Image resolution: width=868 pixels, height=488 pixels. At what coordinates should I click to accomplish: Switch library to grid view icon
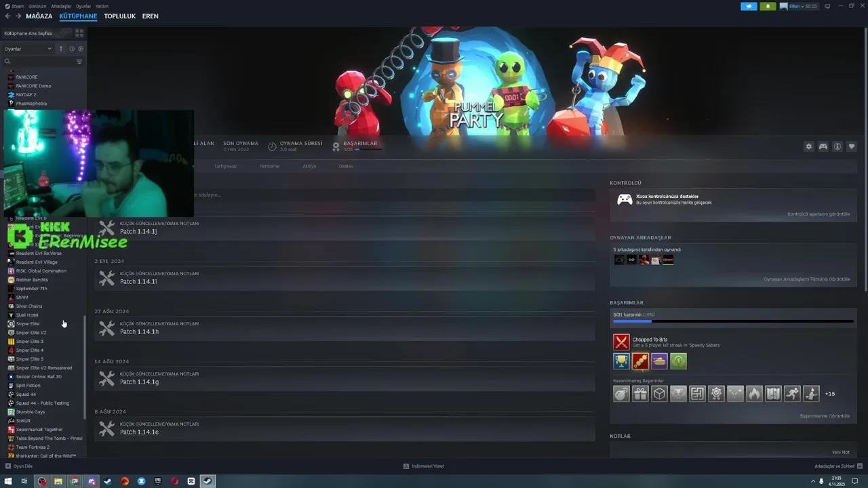point(79,33)
